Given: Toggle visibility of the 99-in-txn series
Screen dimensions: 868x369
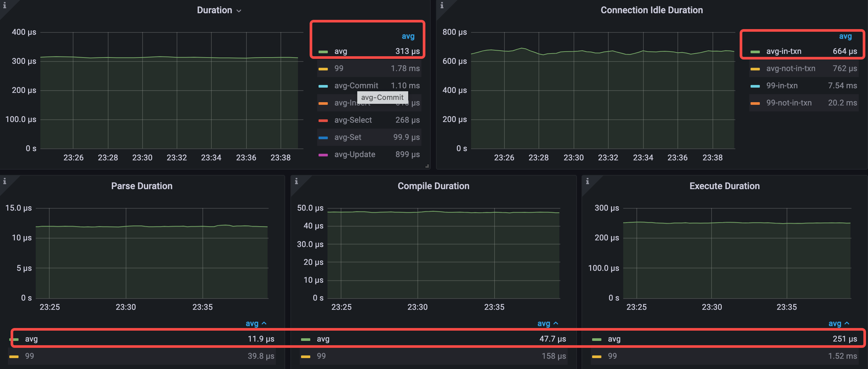Looking at the screenshot, I should (x=782, y=86).
